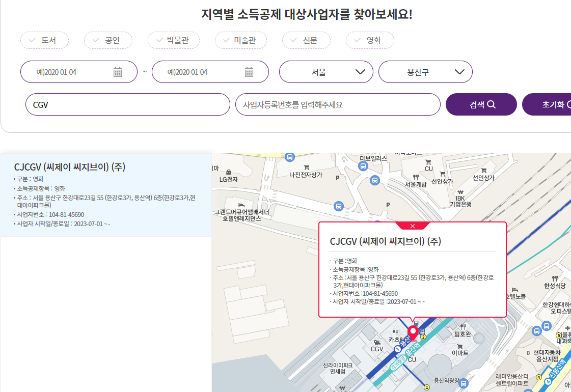The width and height of the screenshot is (571, 392).
Task: Open the 용산구 district dropdown
Action: tap(425, 72)
